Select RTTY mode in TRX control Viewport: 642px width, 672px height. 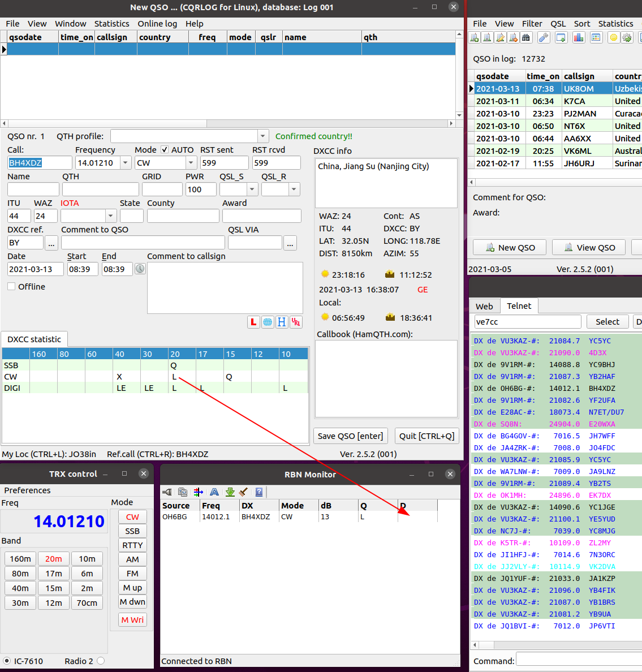point(132,545)
